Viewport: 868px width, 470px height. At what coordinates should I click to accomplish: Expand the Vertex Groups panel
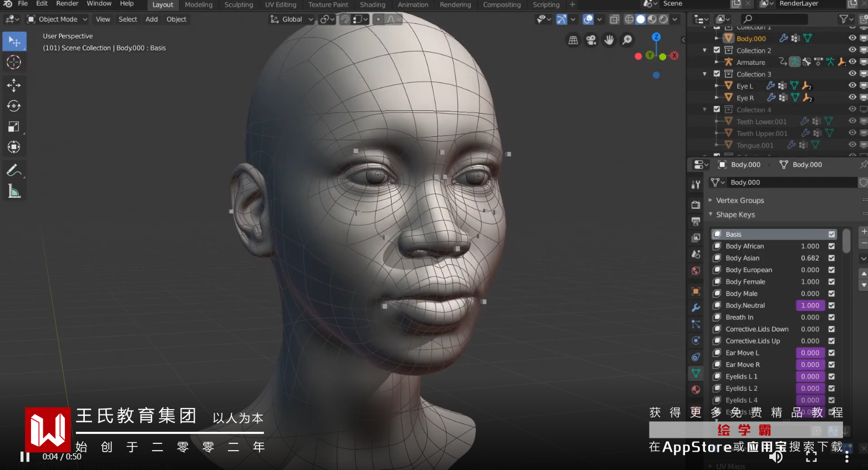[x=710, y=200]
